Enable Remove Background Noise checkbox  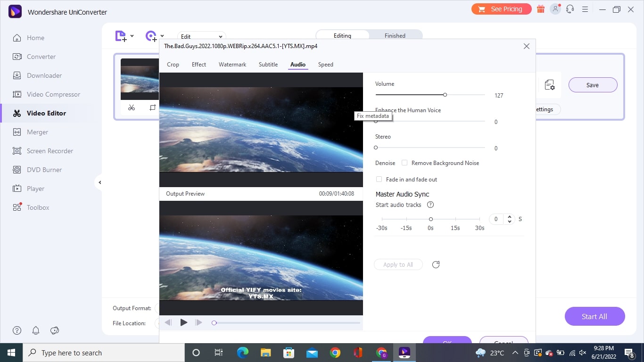point(405,163)
